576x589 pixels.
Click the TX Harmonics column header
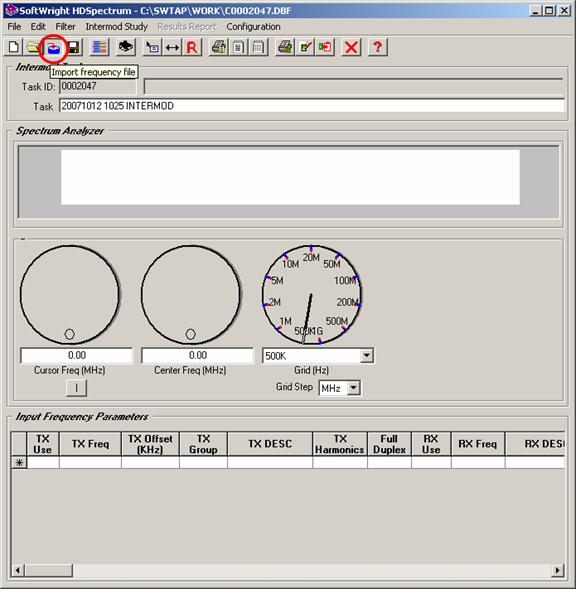point(340,444)
